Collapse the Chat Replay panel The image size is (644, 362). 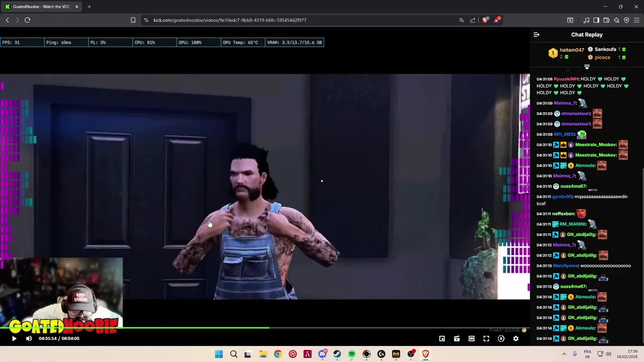pyautogui.click(x=536, y=35)
